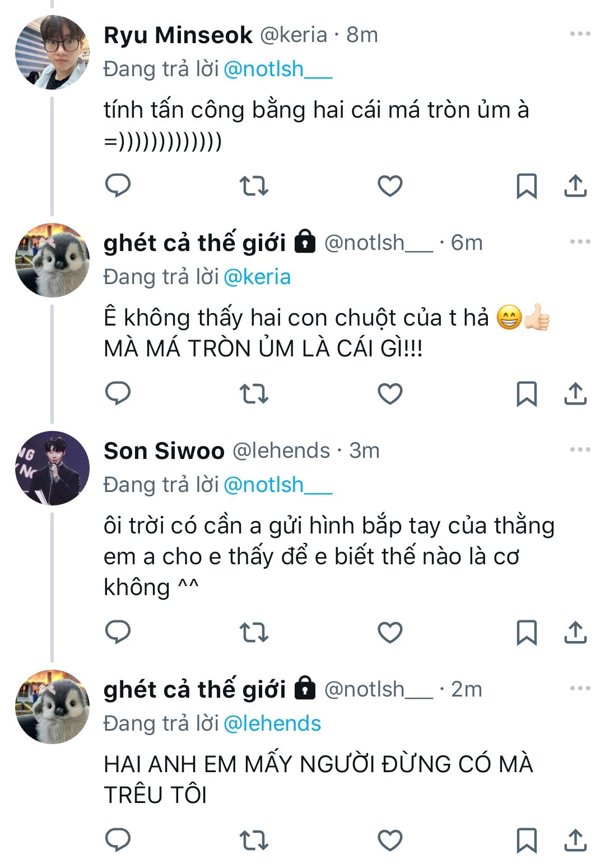The height and width of the screenshot is (868, 605).
Task: Reply to Son Siwoo's tweet
Action: 118,632
